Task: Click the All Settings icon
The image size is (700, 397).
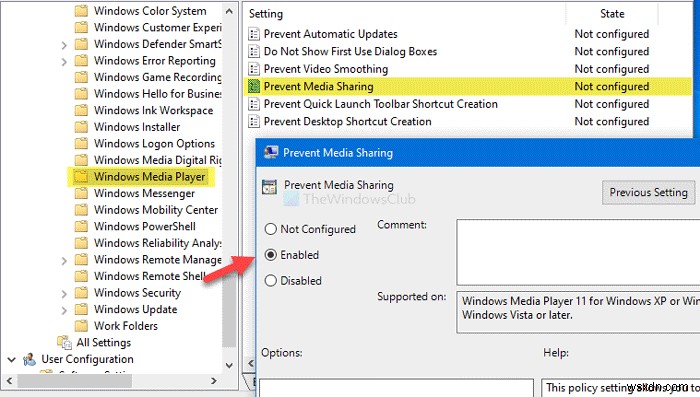Action: [x=64, y=342]
